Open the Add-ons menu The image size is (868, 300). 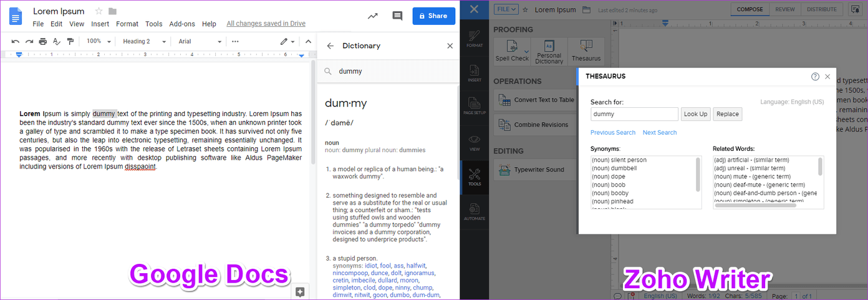pyautogui.click(x=182, y=24)
